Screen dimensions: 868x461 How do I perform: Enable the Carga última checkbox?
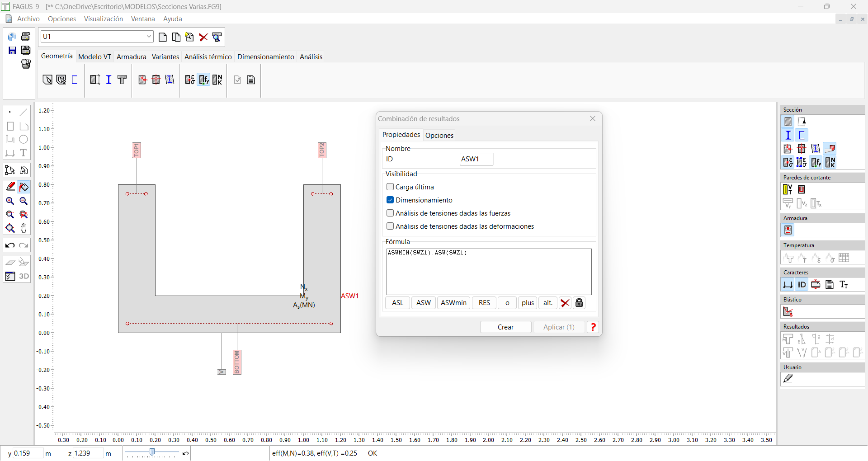tap(390, 187)
